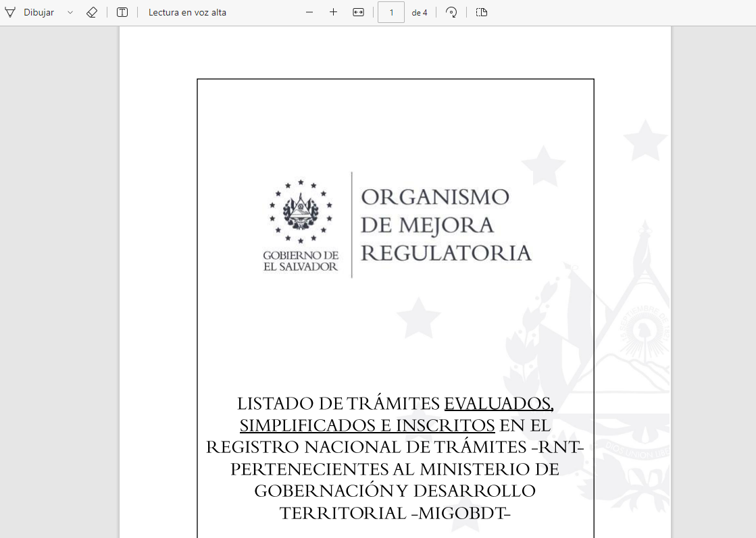Expand the Dibujar options dropdown arrow

coord(70,13)
